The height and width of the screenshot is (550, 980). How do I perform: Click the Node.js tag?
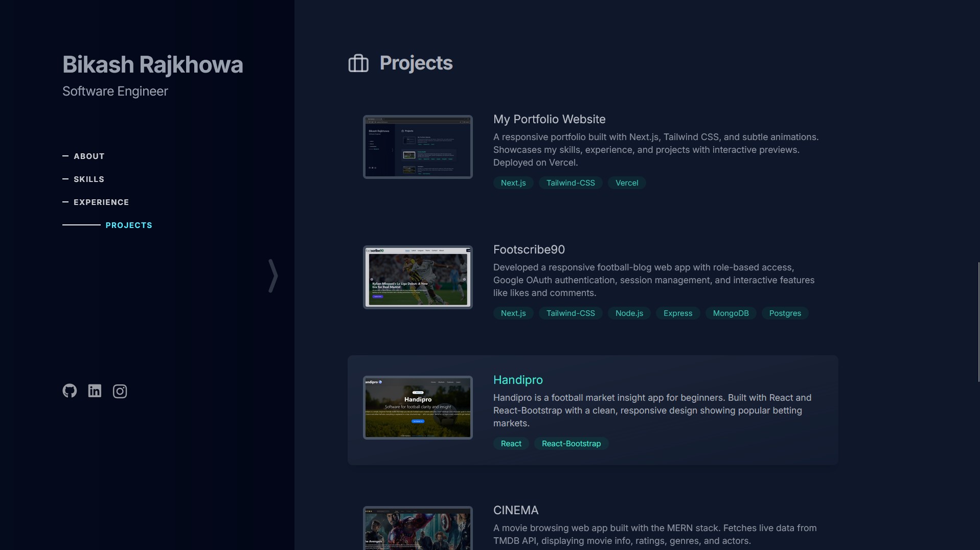[x=629, y=313]
